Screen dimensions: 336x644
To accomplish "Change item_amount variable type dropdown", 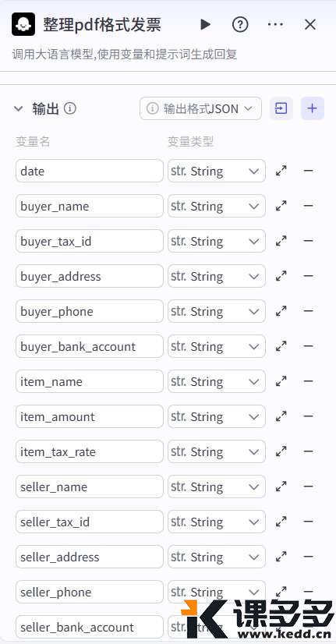I will click(x=217, y=416).
